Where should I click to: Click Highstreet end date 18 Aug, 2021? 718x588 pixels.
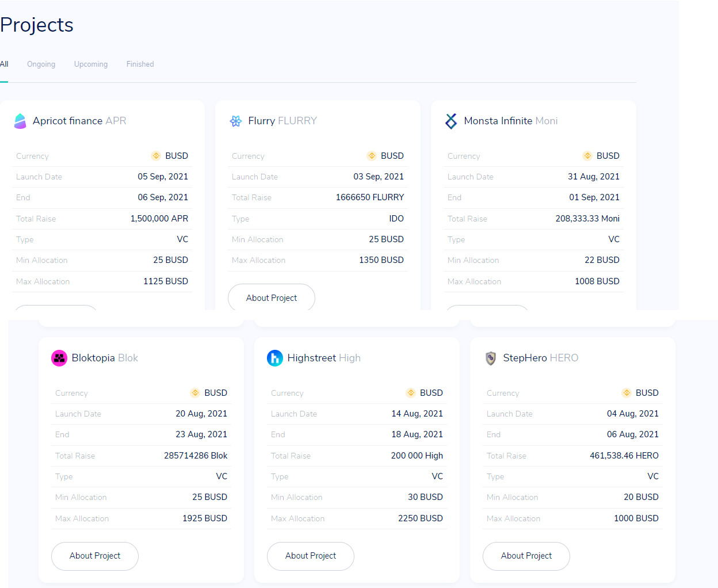417,434
